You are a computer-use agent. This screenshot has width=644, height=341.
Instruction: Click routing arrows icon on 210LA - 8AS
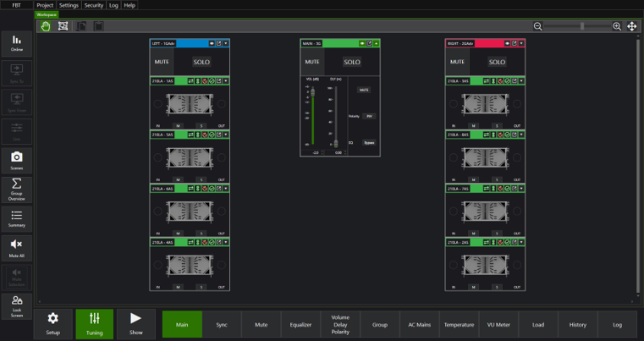pos(487,135)
